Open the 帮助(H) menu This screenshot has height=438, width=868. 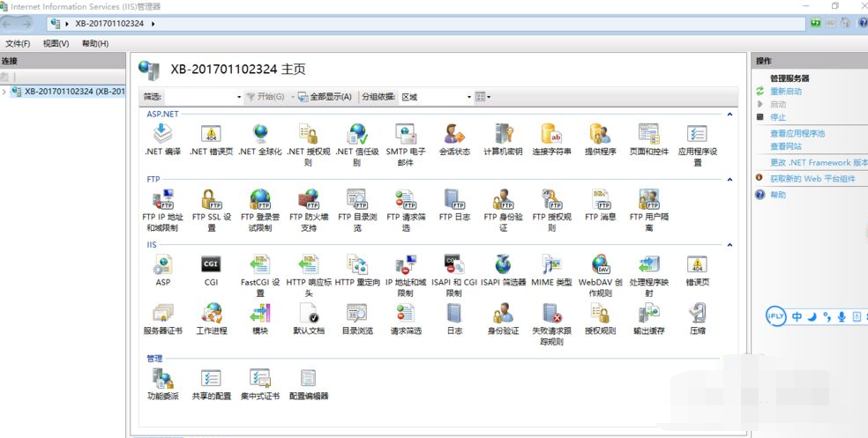coord(95,43)
